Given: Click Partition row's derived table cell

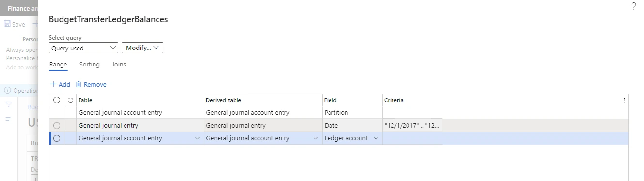Looking at the screenshot, I should (x=263, y=113).
